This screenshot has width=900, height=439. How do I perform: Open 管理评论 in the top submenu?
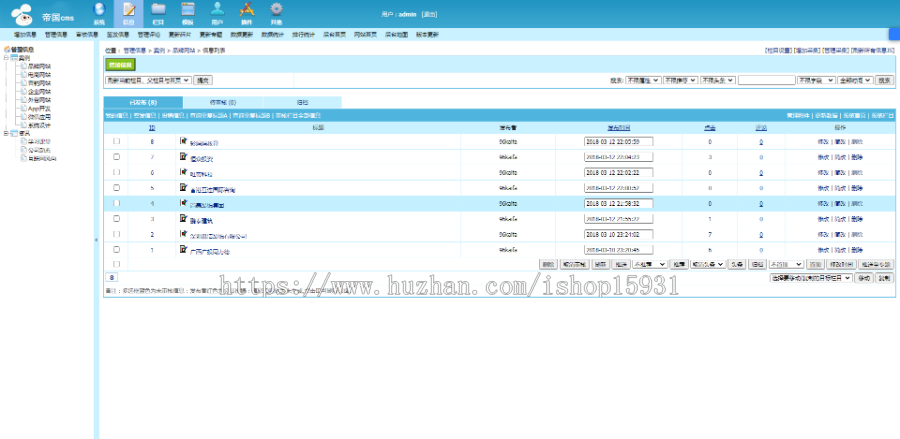(149, 34)
